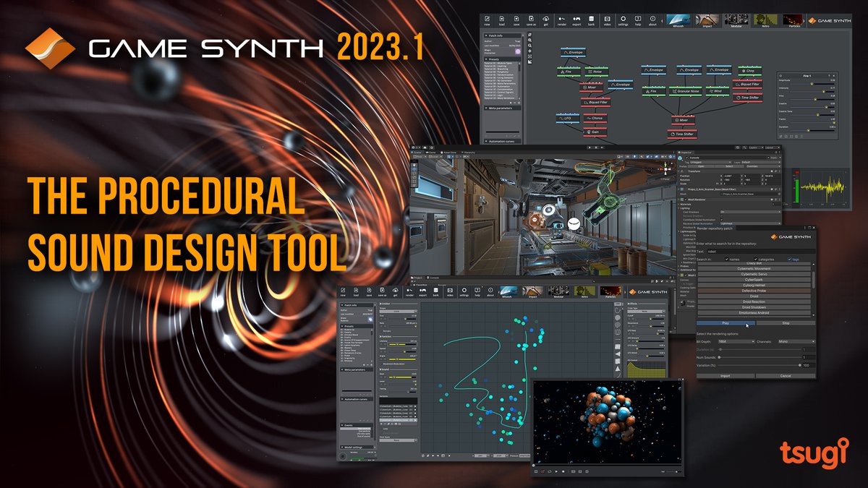This screenshot has width=868, height=488.
Task: Click 'new' icon in Modular patch window toolbar
Action: [x=488, y=20]
